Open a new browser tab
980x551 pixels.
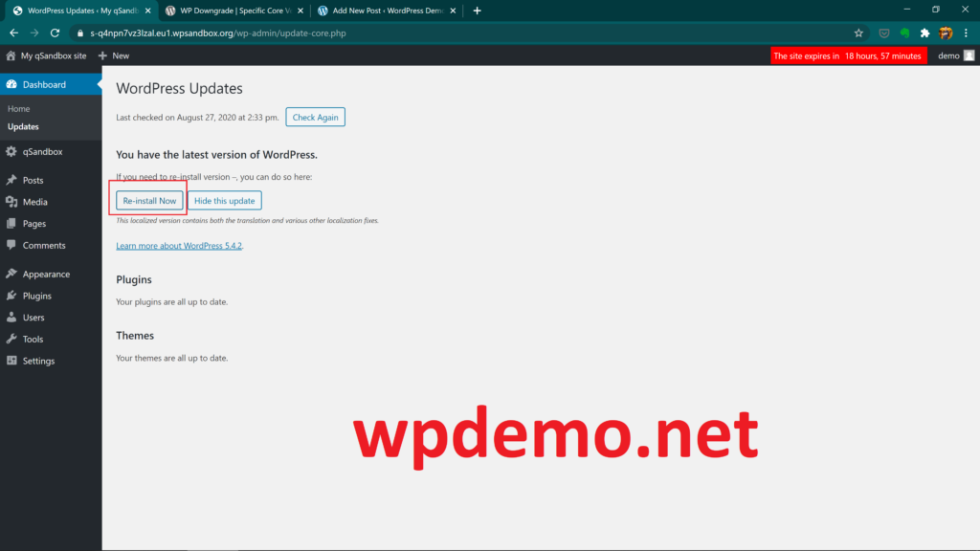[x=477, y=11]
